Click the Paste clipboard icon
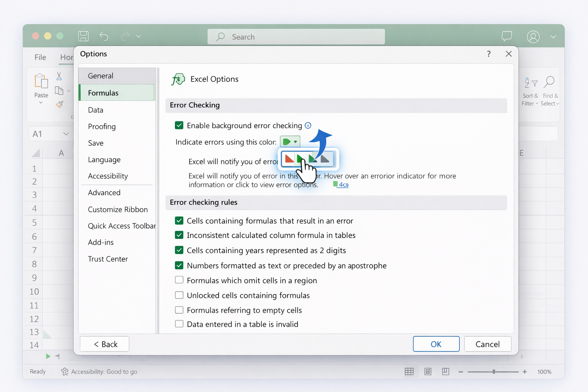588x392 pixels. [41, 81]
